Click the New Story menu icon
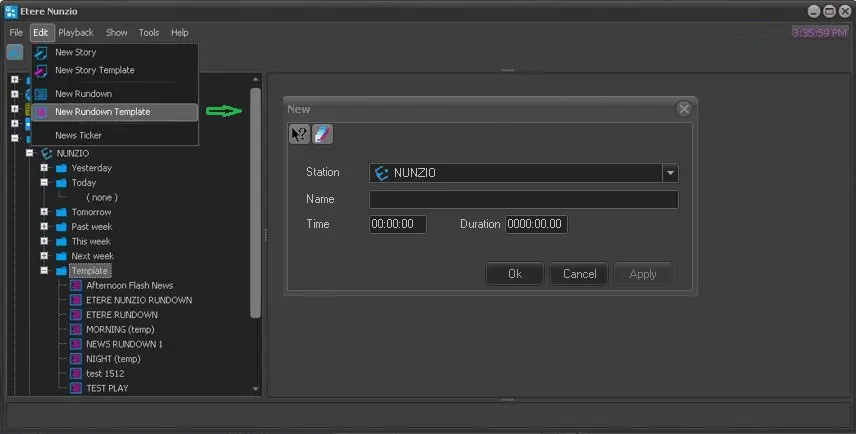Screen dimensions: 856x434 click(x=41, y=52)
